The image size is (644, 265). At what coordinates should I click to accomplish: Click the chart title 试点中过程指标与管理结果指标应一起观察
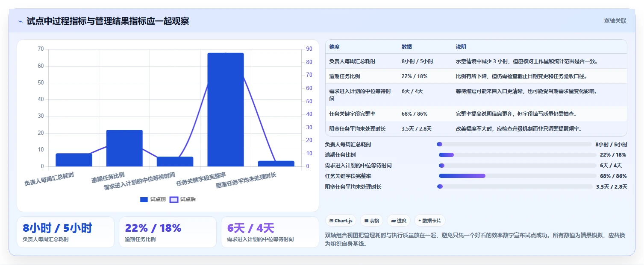tap(108, 21)
